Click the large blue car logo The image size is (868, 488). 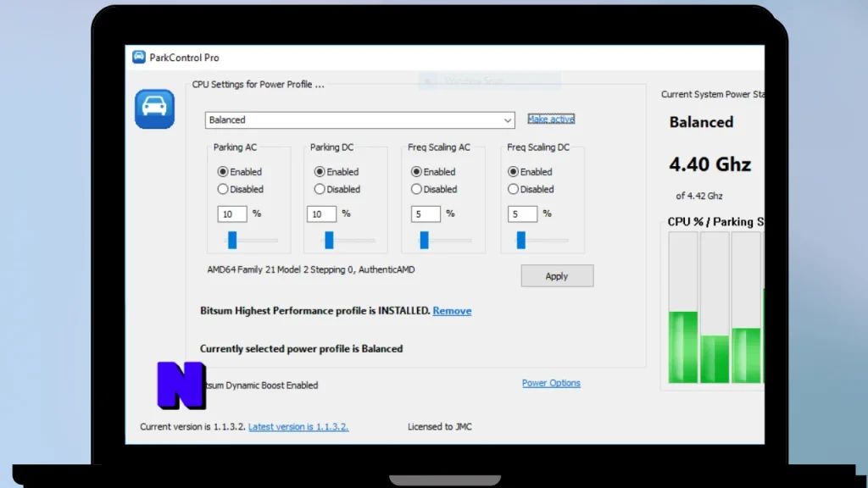pos(154,109)
